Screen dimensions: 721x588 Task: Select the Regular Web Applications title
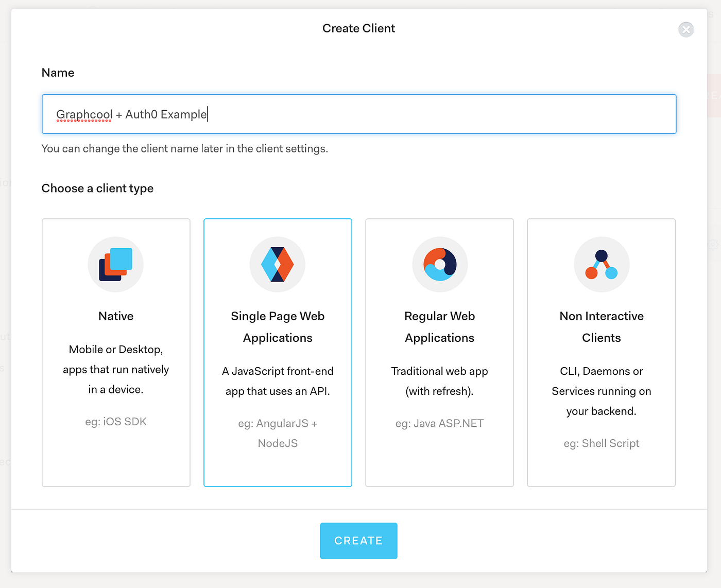click(x=440, y=327)
